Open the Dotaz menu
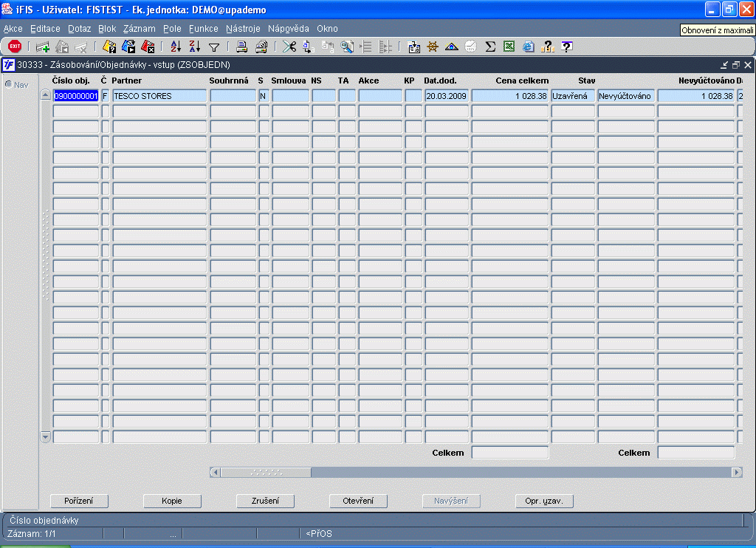The image size is (756, 548). pyautogui.click(x=80, y=29)
